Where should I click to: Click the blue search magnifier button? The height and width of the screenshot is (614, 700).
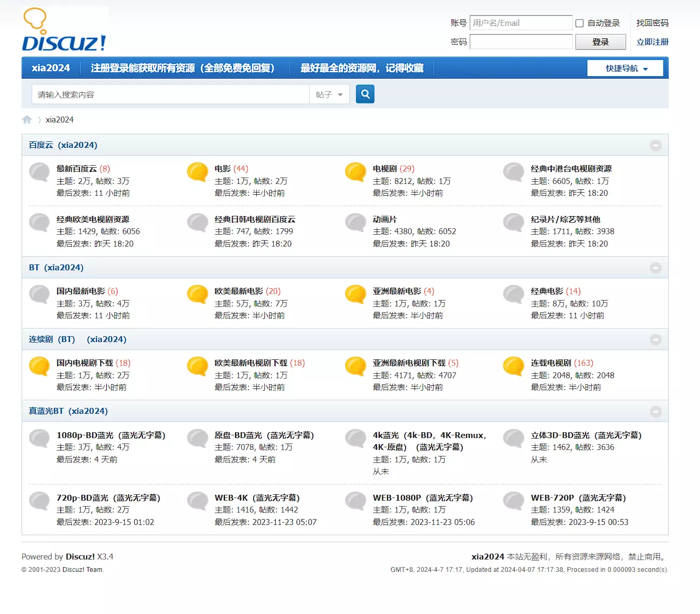pyautogui.click(x=365, y=94)
